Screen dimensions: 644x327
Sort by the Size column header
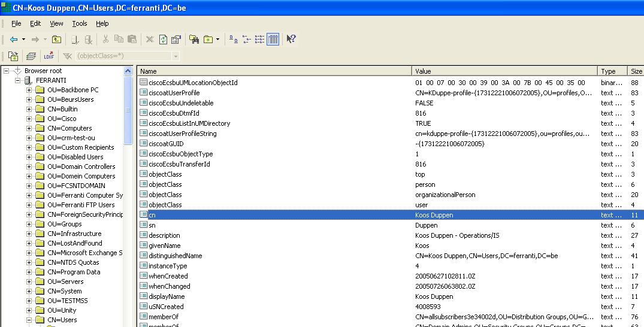point(636,71)
